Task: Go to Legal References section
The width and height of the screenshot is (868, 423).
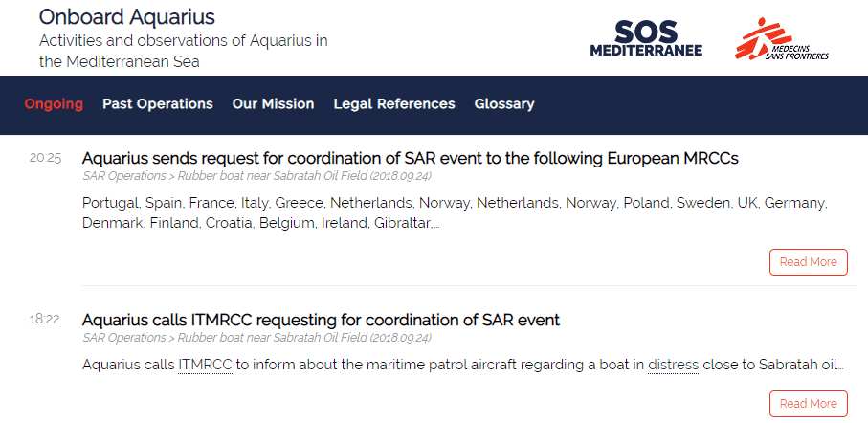Action: click(394, 104)
